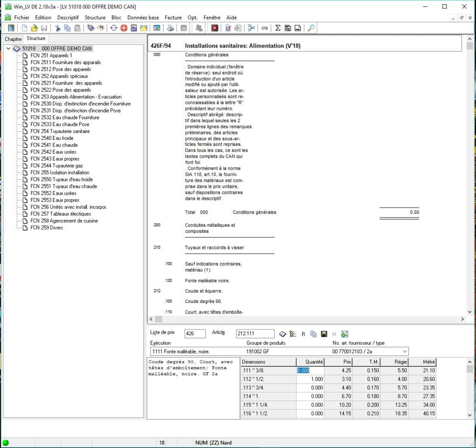Click the colored grid table icon
The width and height of the screenshot is (476, 448).
[x=157, y=28]
